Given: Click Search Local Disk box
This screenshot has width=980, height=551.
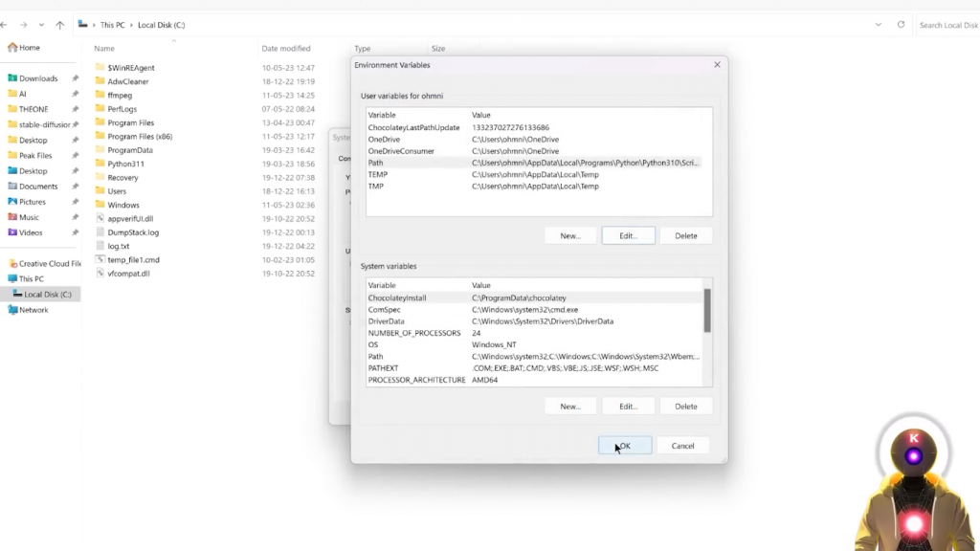Looking at the screenshot, I should pos(948,25).
